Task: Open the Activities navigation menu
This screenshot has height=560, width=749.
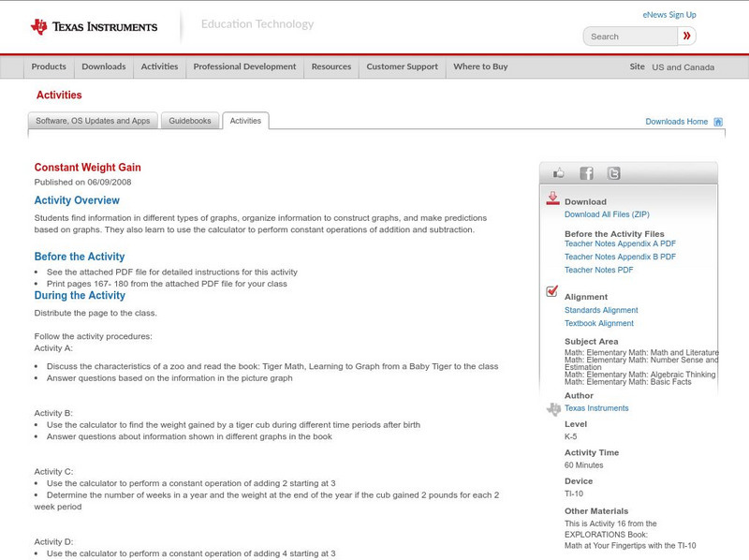Action: tap(159, 66)
